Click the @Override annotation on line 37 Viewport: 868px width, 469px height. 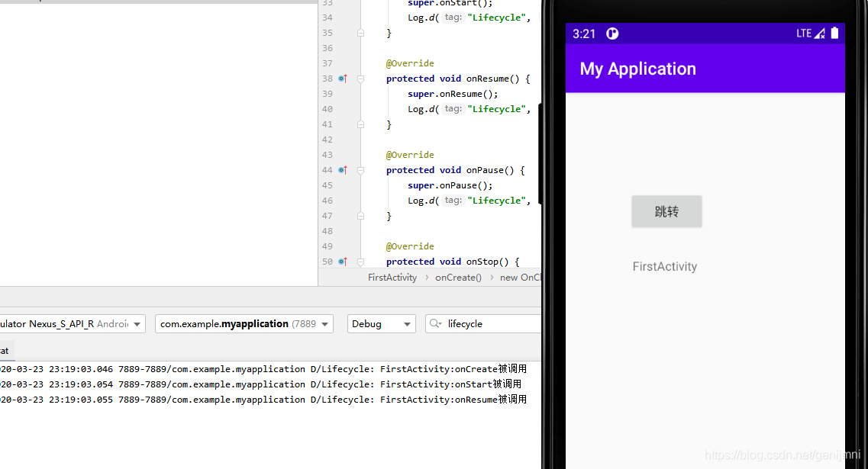[x=410, y=63]
